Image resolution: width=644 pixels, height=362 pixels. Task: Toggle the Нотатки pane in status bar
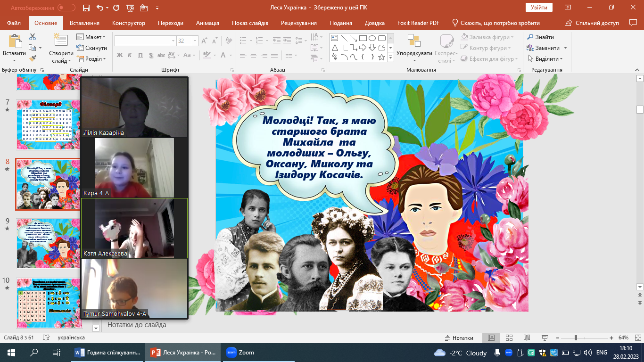pyautogui.click(x=459, y=337)
